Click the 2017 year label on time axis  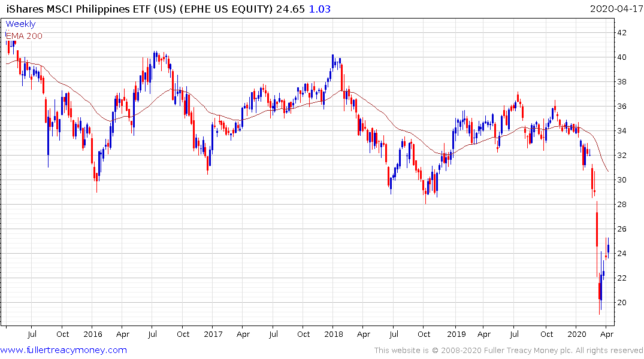(213, 334)
